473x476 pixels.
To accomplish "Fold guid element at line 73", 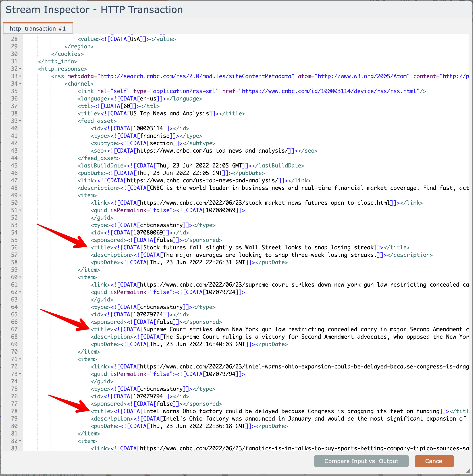I will point(20,374).
